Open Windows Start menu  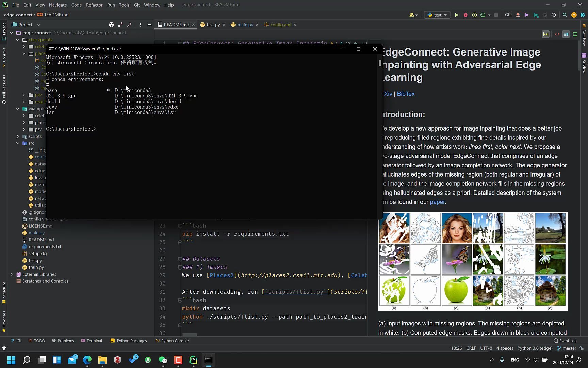tap(11, 360)
